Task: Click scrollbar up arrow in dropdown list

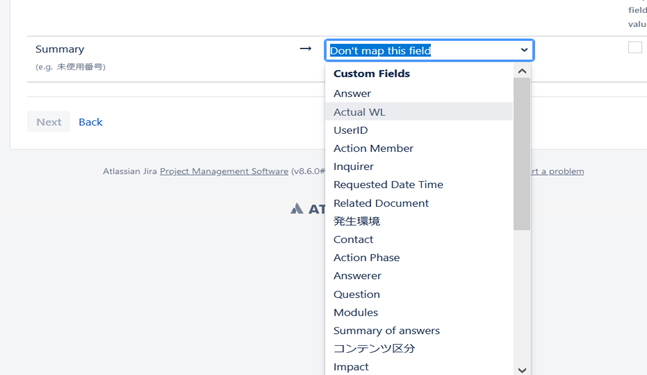Action: click(x=522, y=71)
